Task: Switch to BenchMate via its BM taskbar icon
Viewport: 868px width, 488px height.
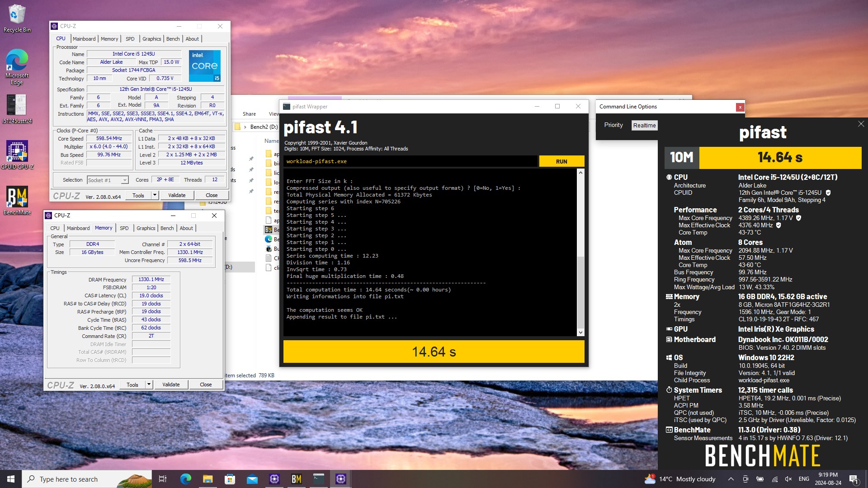Action: click(x=297, y=479)
